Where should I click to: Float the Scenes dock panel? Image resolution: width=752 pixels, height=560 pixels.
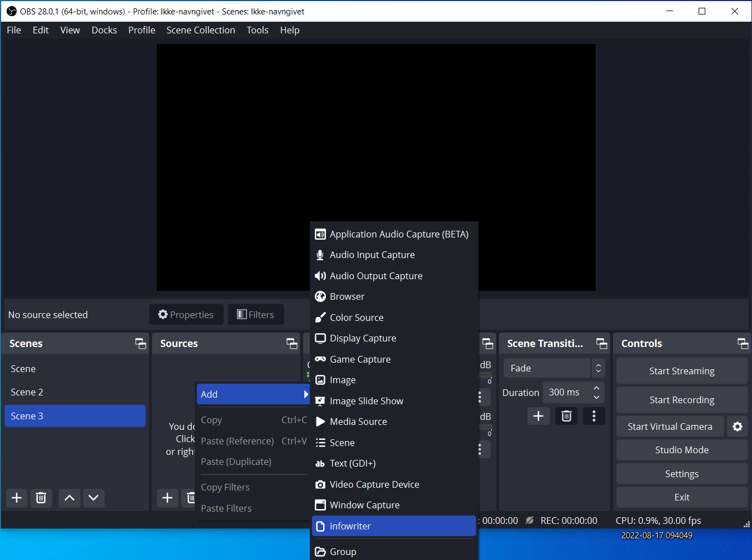(x=141, y=344)
